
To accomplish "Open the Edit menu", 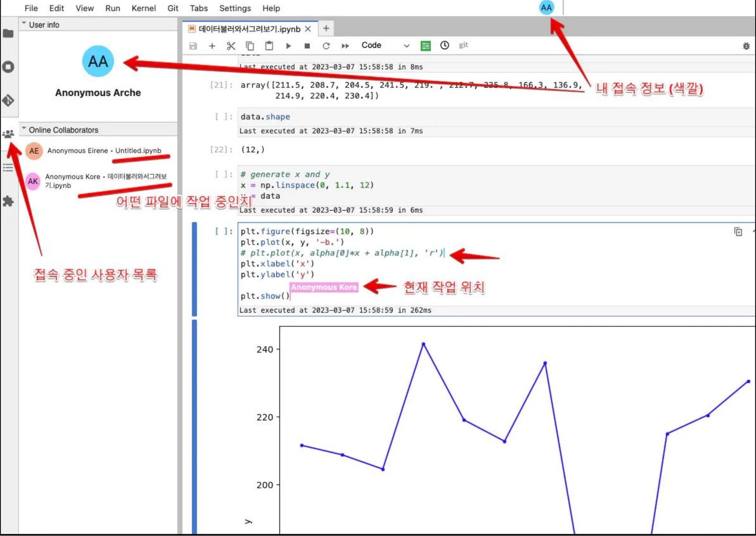I will (57, 8).
